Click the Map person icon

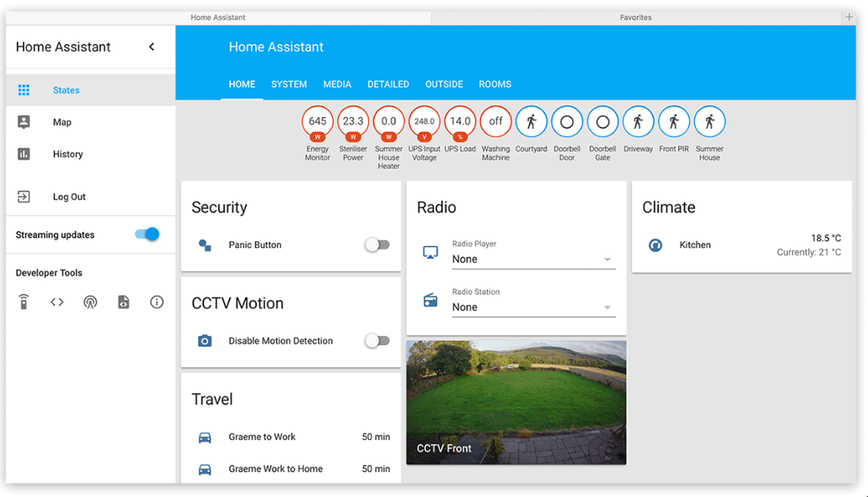pos(24,122)
